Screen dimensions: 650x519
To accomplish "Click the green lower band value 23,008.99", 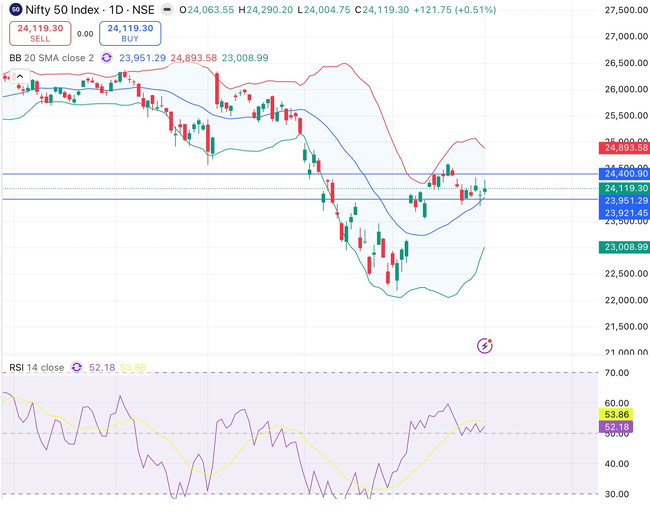I will (245, 58).
